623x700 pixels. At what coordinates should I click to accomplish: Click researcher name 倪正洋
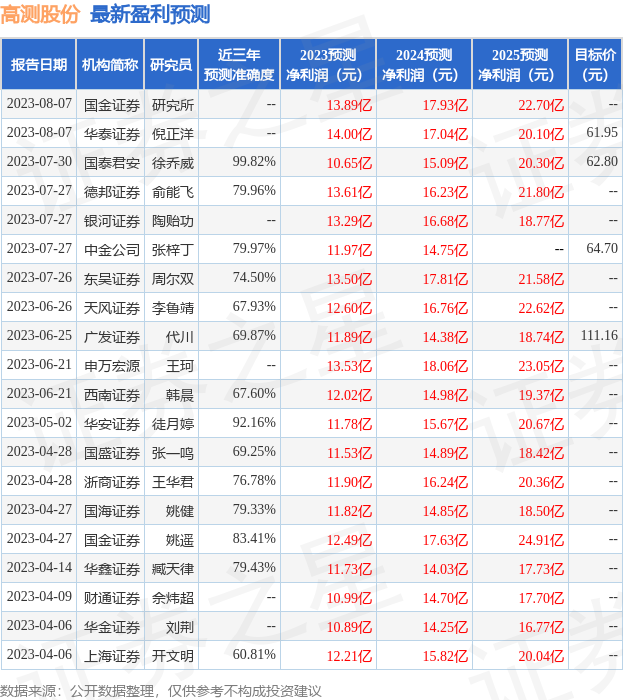pyautogui.click(x=173, y=134)
